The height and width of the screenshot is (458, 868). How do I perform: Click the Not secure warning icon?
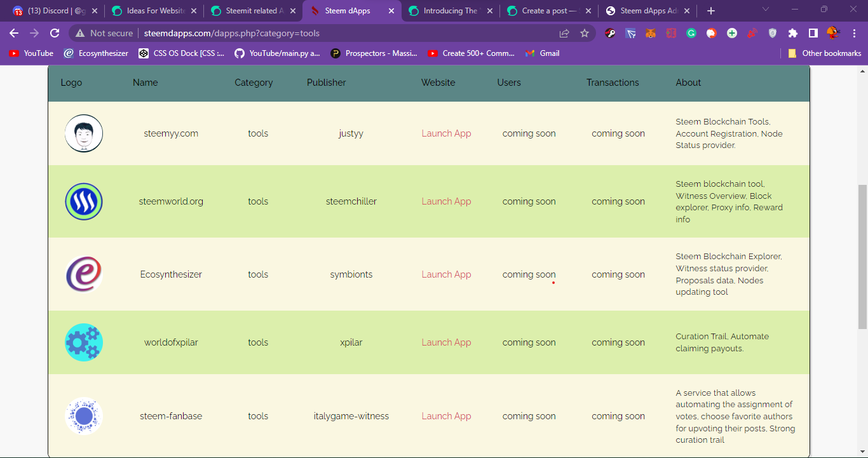tap(80, 33)
